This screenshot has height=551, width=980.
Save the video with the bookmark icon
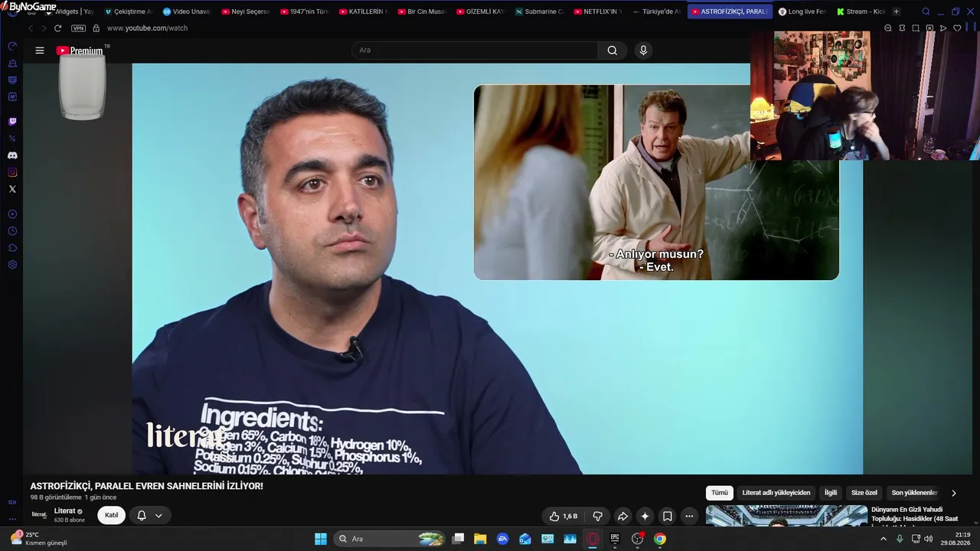[x=668, y=517]
